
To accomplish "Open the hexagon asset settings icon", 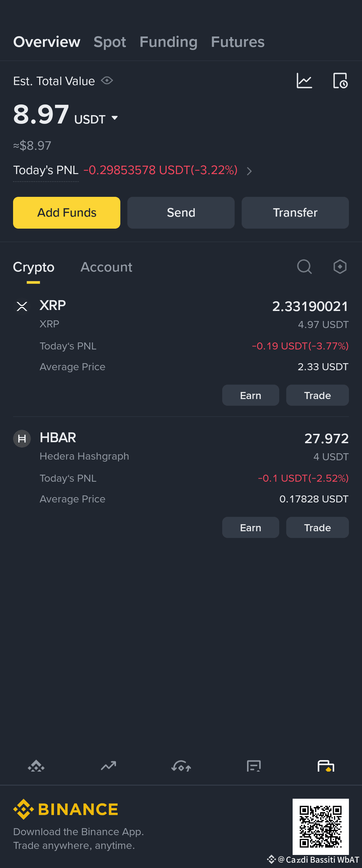I will pos(340,267).
